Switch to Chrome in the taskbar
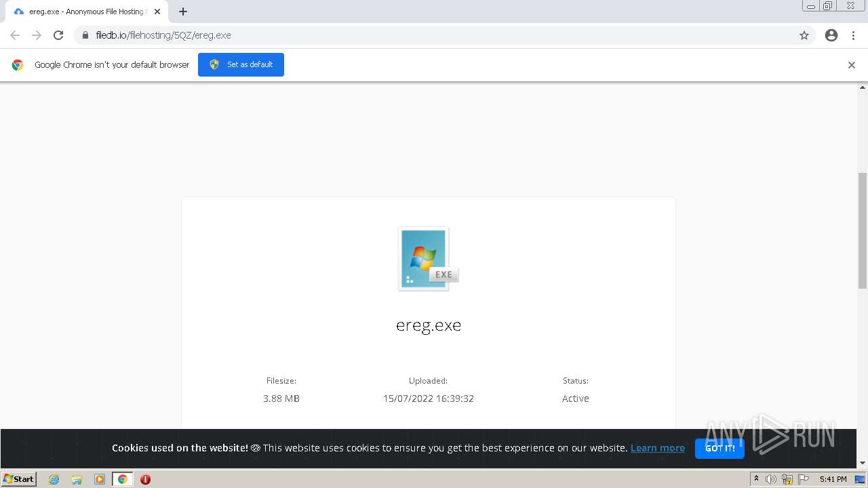Image resolution: width=868 pixels, height=488 pixels. click(x=123, y=479)
